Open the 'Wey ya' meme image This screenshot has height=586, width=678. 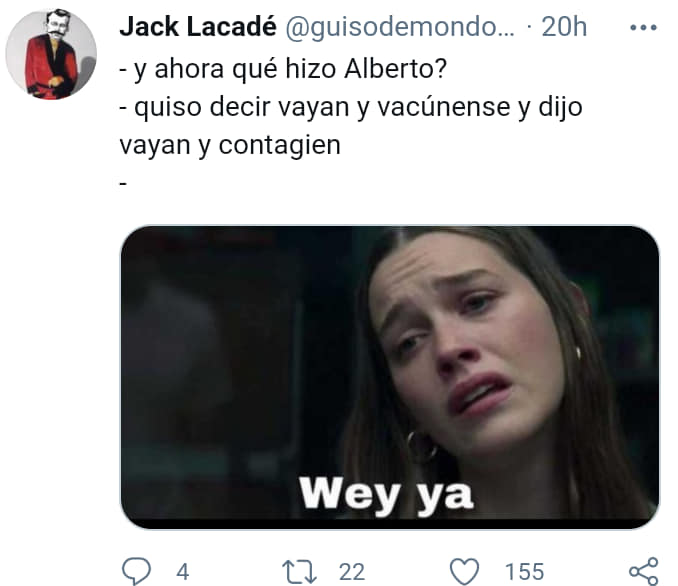[390, 377]
